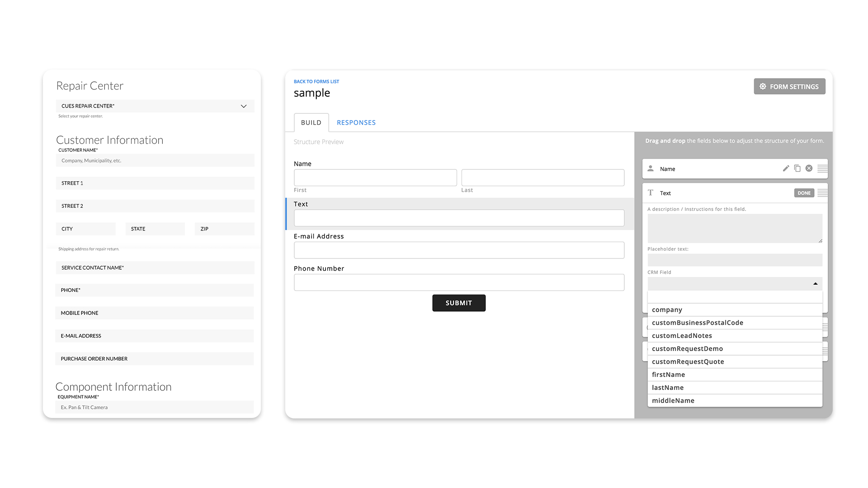Click the T text-type icon on Text row
Viewport: 868px width, 488px height.
coord(651,193)
